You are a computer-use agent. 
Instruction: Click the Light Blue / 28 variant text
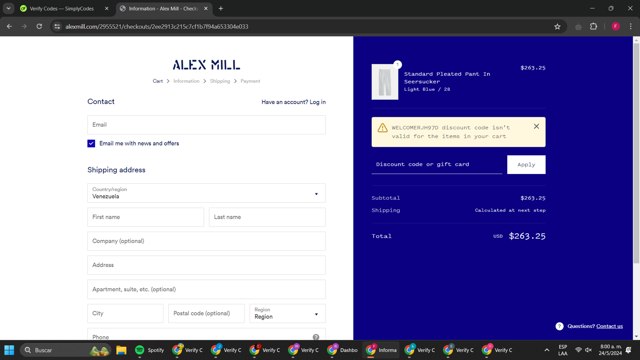(x=427, y=89)
